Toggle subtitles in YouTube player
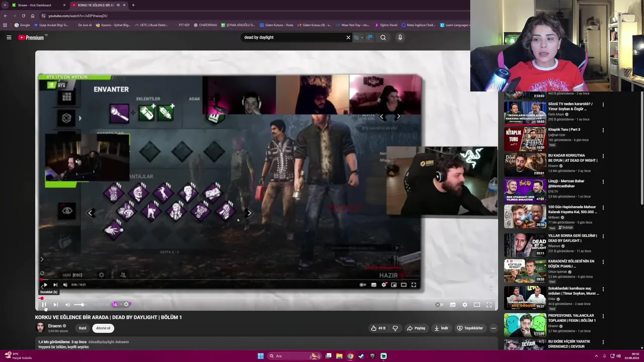644x362 pixels. (452, 305)
